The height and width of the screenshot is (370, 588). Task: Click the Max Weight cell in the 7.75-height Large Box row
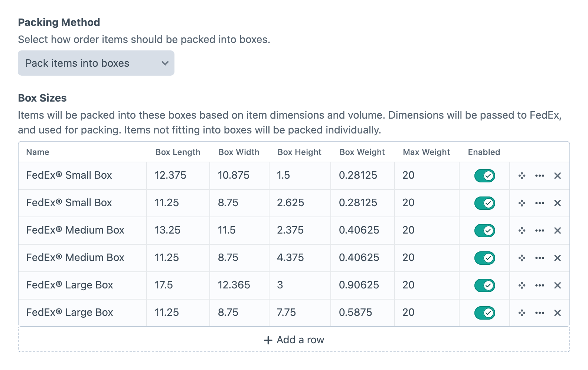pyautogui.click(x=427, y=313)
